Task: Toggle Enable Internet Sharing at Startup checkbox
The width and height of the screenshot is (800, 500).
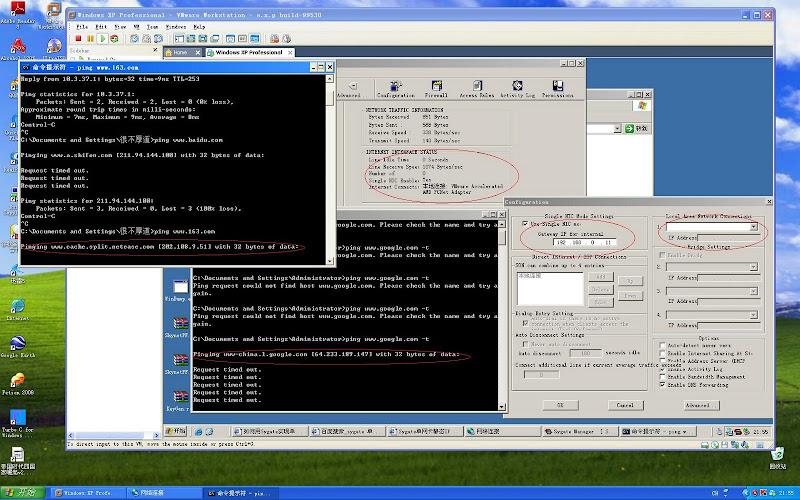Action: tap(662, 353)
